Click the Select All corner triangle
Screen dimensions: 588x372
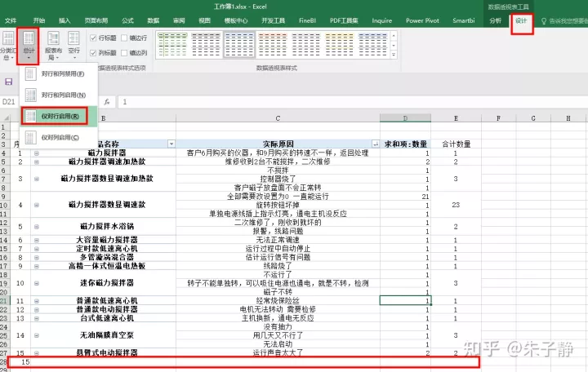coord(5,118)
